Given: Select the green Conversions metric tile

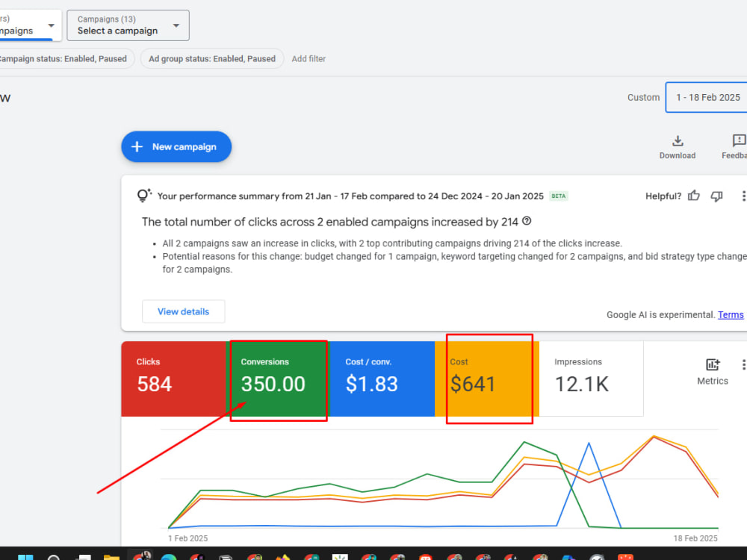Looking at the screenshot, I should coord(278,379).
